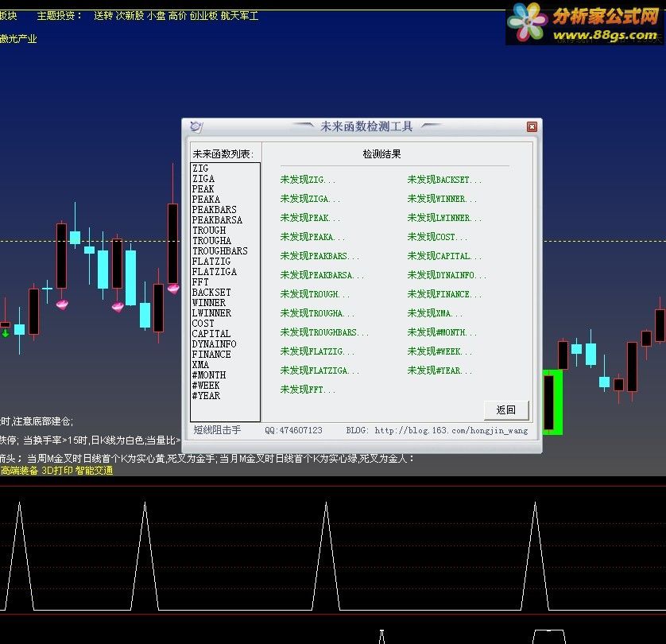The width and height of the screenshot is (666, 644).
Task: Click the 智能交通 tag below chart
Action: click(x=95, y=471)
